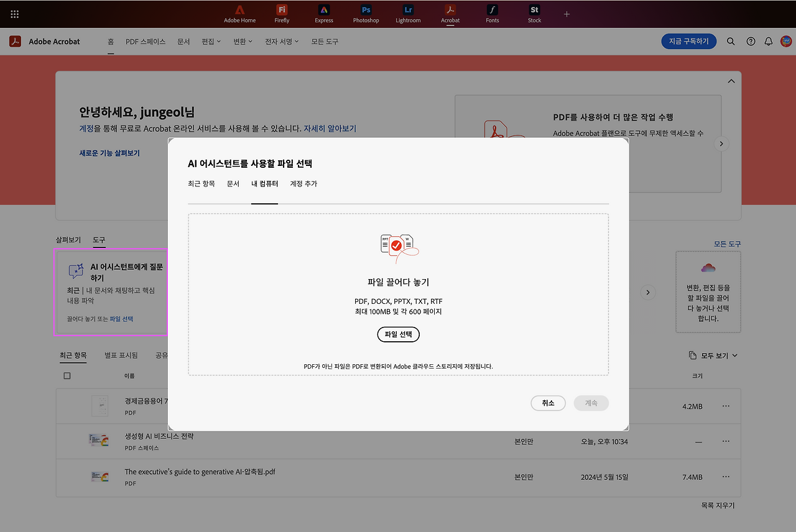View notifications via the bell icon
796x532 pixels.
tap(769, 42)
